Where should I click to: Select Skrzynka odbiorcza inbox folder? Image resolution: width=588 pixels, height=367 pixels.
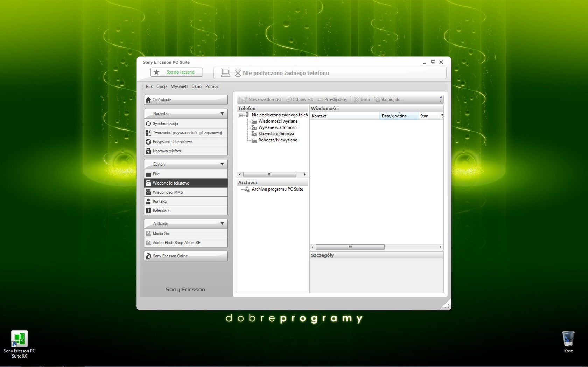coord(276,134)
